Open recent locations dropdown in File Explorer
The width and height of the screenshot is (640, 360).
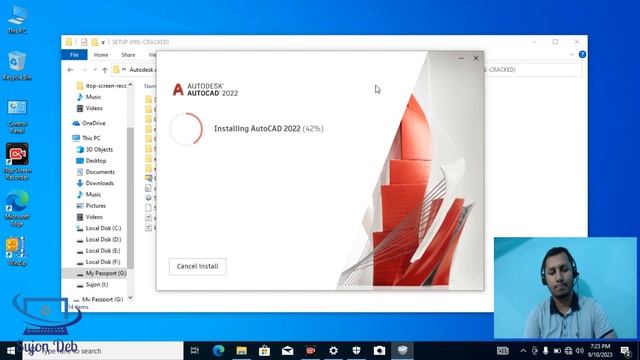point(95,70)
